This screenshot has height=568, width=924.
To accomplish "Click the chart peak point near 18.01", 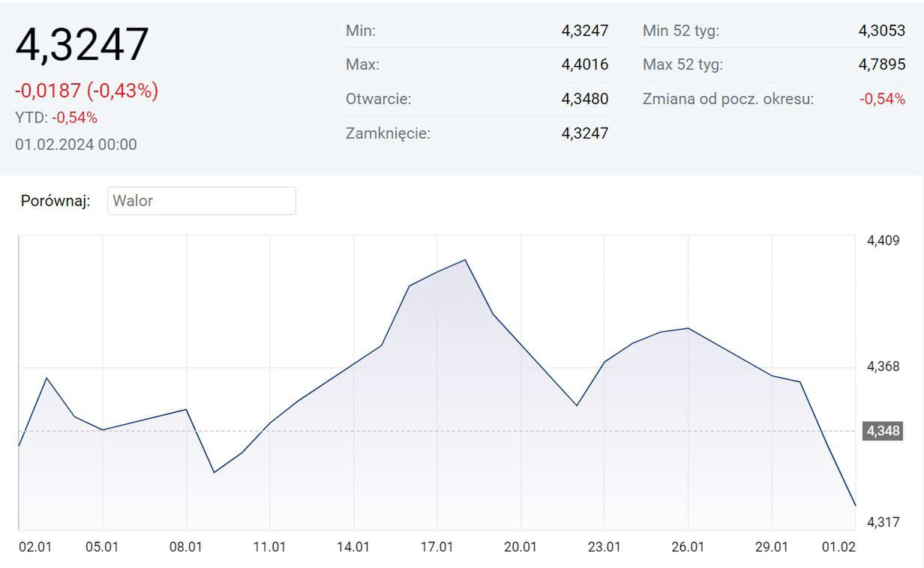I will (x=466, y=260).
